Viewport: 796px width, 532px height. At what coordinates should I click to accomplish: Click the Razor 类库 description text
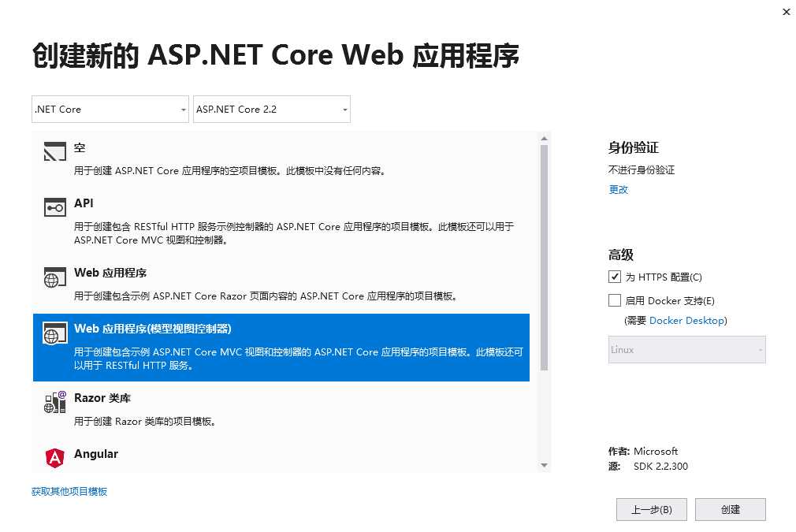(146, 421)
